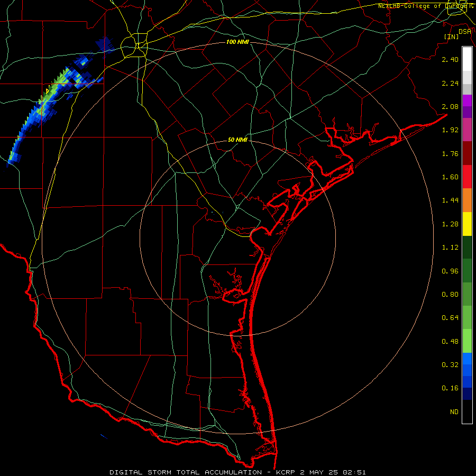Click the 0.16 legend value
This screenshot has height=476, width=476.
point(450,388)
